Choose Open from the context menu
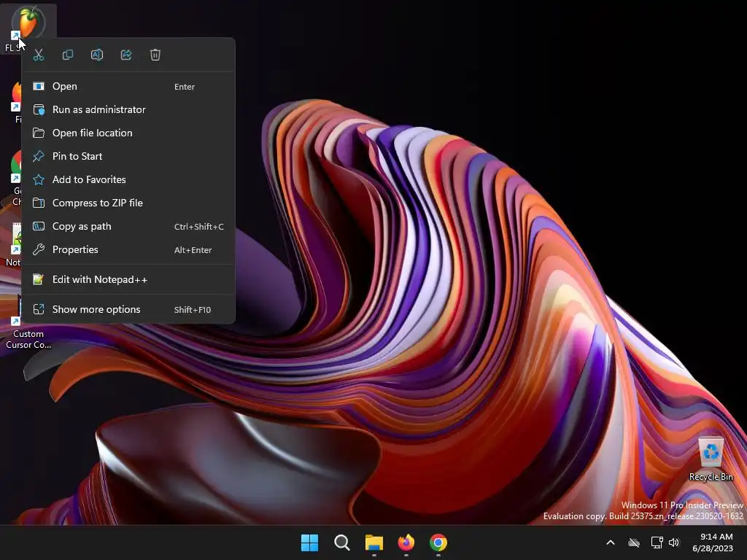The height and width of the screenshot is (560, 747). 128,86
